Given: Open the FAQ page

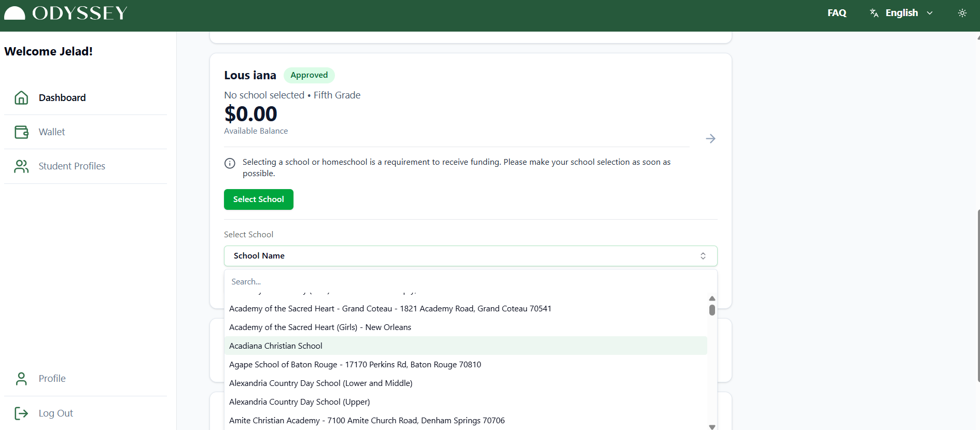Looking at the screenshot, I should coord(836,13).
